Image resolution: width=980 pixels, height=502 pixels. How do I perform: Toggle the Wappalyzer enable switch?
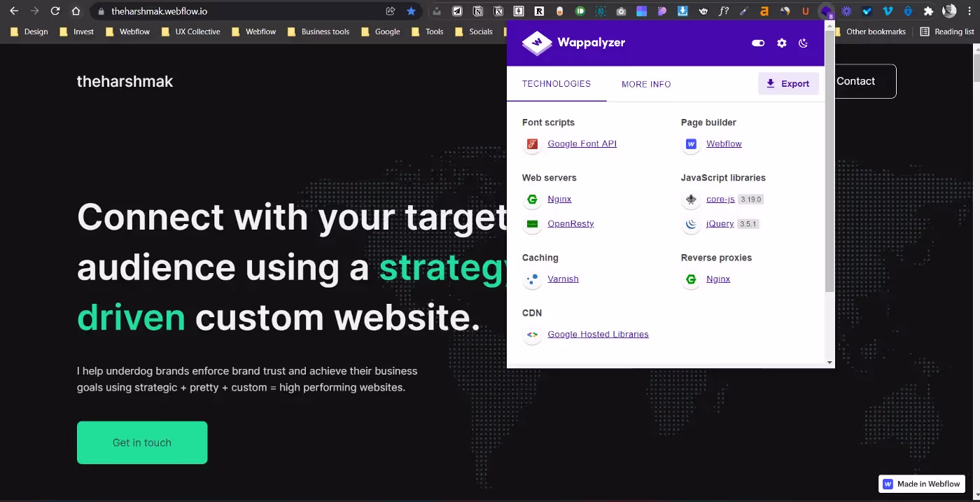pos(758,43)
